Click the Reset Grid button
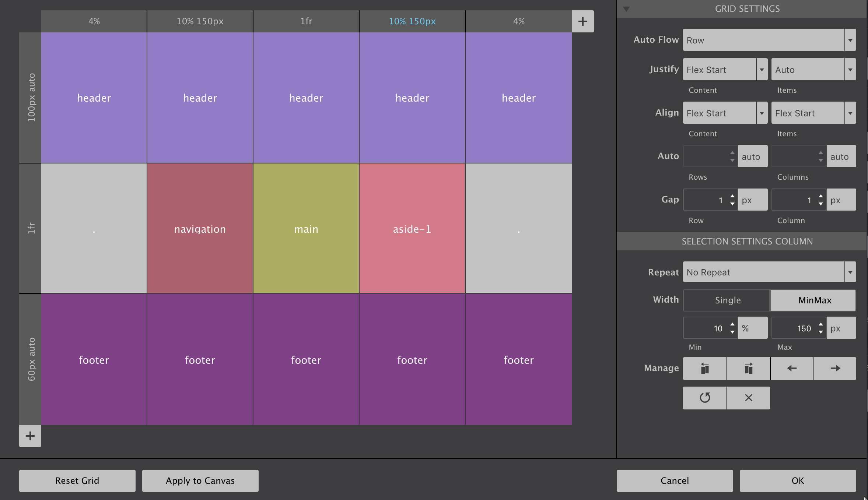This screenshot has width=868, height=500. [77, 480]
